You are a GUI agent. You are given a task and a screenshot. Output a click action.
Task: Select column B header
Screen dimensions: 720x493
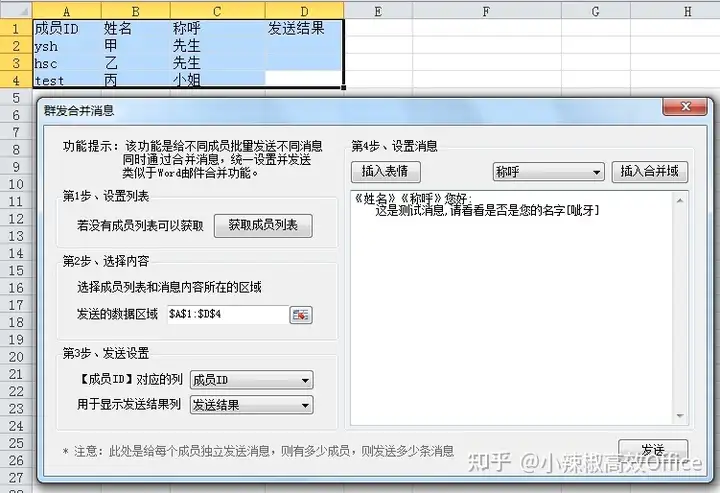point(136,11)
